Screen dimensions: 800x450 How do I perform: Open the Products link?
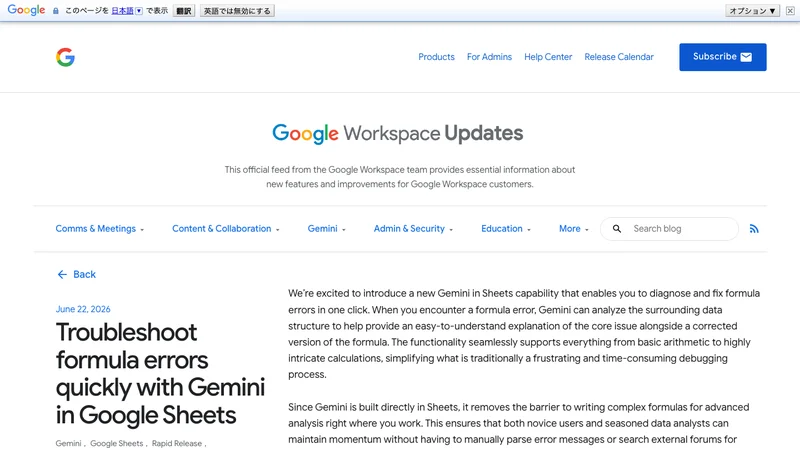pyautogui.click(x=436, y=57)
